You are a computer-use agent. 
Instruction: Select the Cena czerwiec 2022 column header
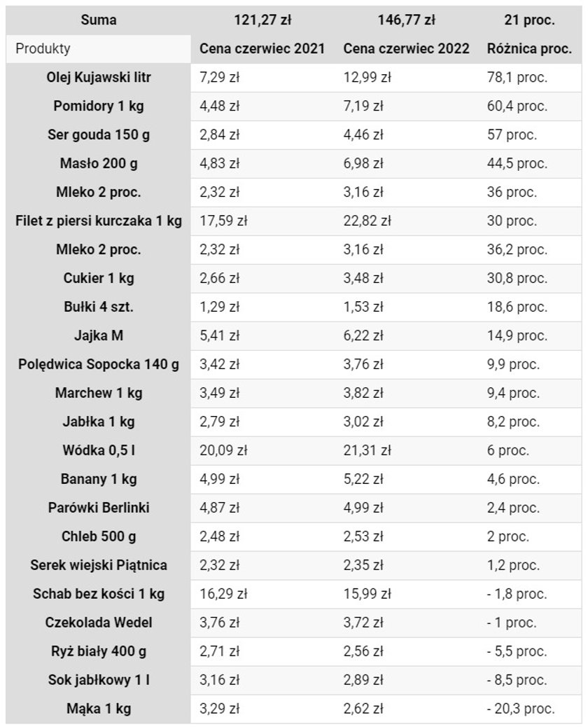coord(407,49)
